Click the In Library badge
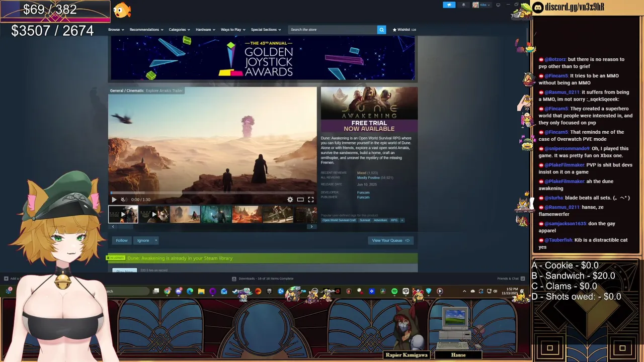This screenshot has height=362, width=644. coord(116,258)
